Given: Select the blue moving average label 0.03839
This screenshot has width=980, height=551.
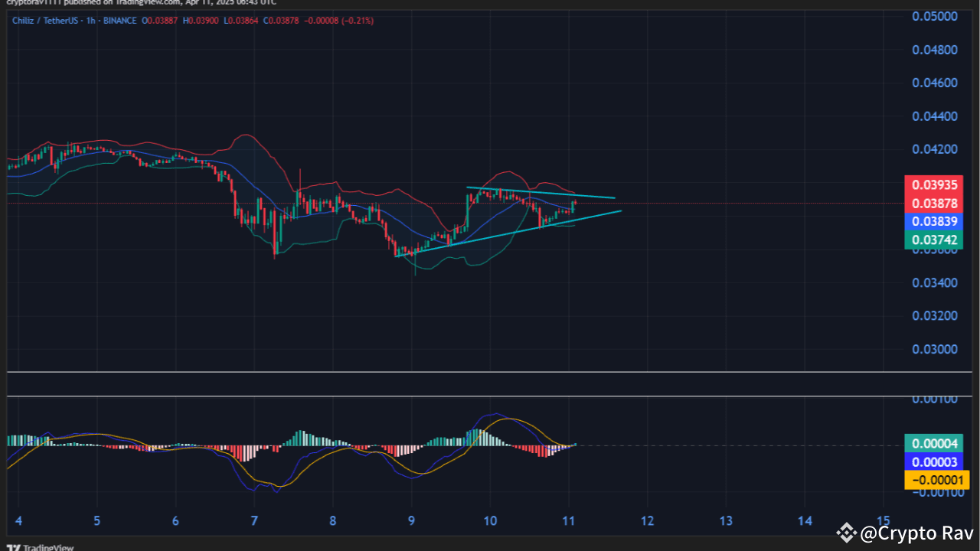Looking at the screenshot, I should [933, 221].
